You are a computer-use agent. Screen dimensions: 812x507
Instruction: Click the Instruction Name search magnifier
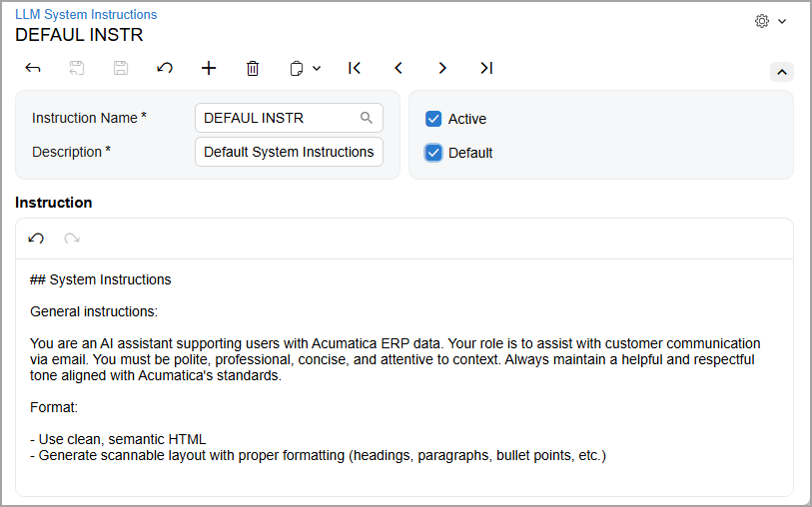[x=367, y=118]
